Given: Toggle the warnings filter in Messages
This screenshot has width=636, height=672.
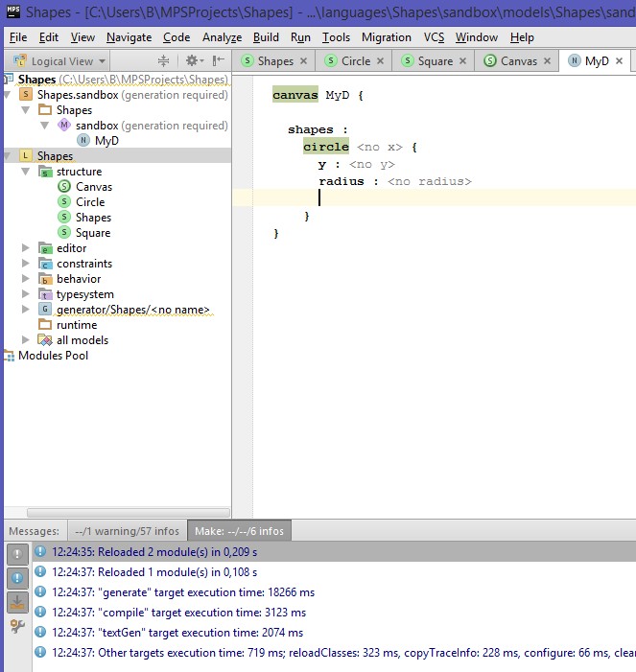Looking at the screenshot, I should coord(17,554).
